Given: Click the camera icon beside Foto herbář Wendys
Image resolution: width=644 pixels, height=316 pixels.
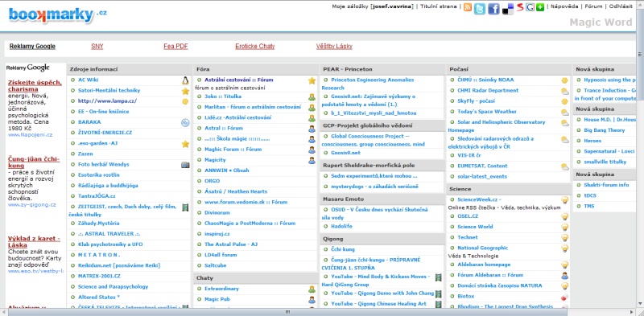Looking at the screenshot, I should [185, 165].
